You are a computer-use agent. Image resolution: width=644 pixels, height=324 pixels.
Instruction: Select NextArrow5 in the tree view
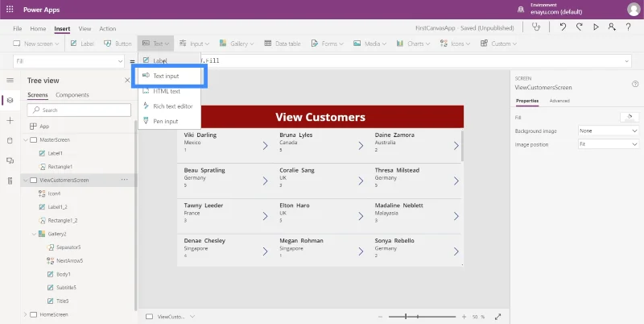coord(69,260)
